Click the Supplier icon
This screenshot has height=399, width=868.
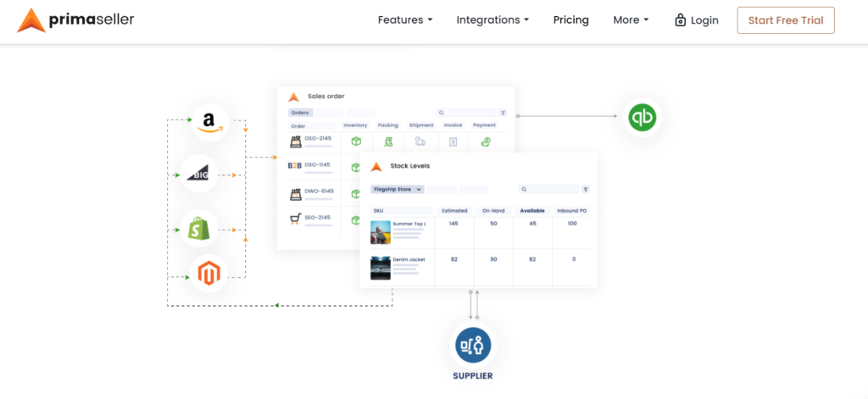(x=473, y=345)
